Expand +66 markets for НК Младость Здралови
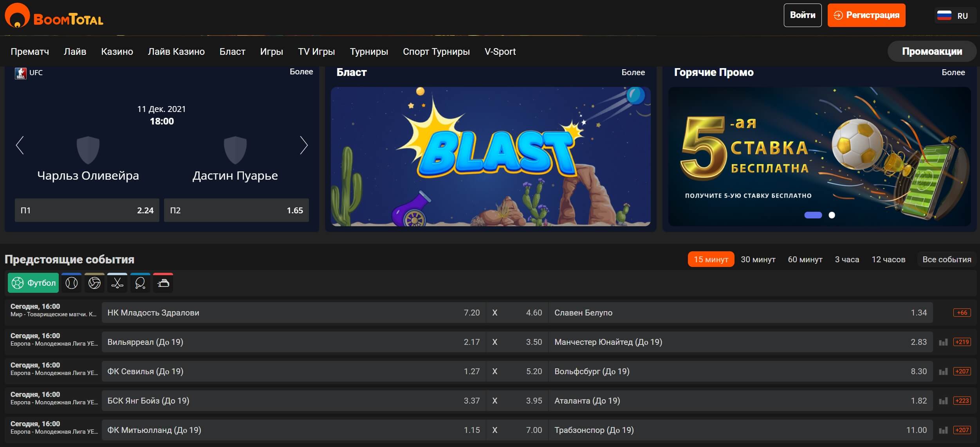The image size is (980, 447). click(962, 312)
